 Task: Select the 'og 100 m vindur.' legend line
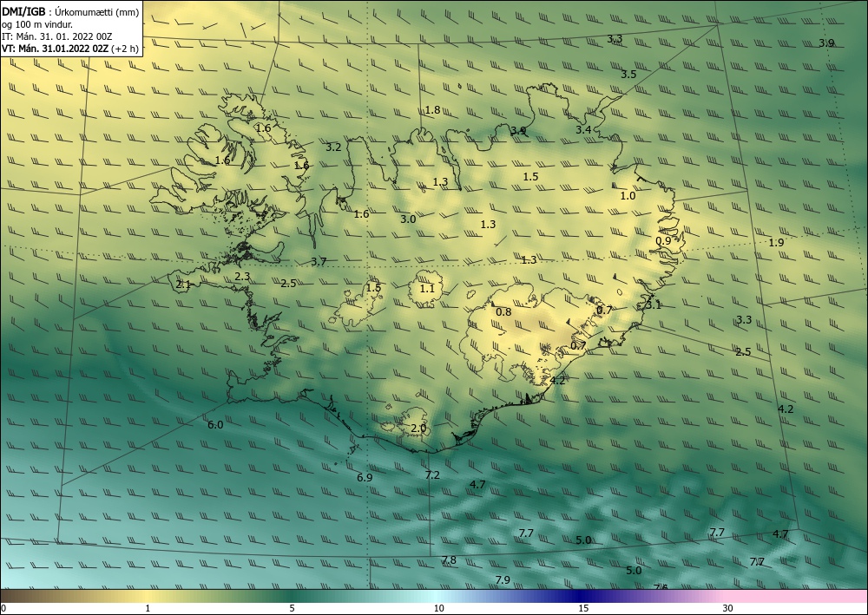37,24
